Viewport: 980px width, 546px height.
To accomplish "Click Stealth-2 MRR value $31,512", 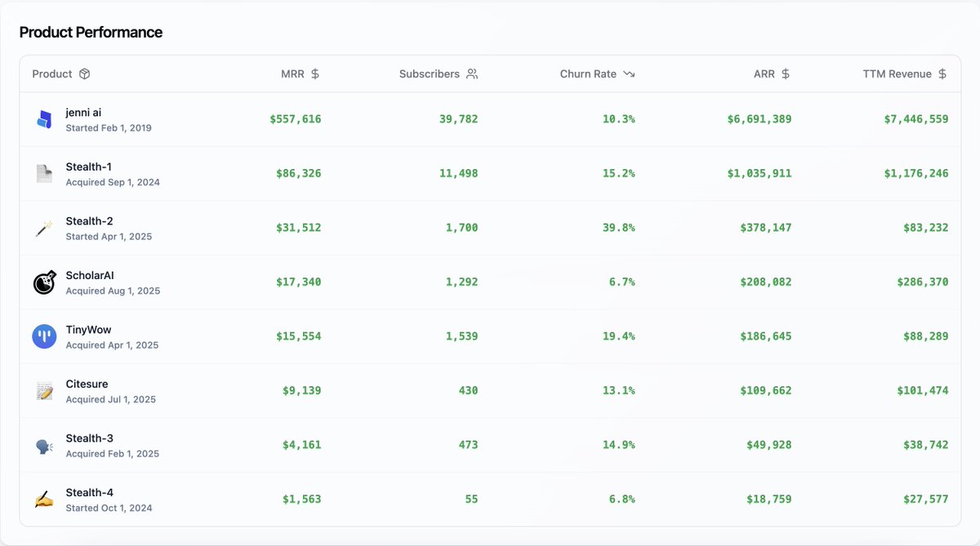I will click(x=299, y=228).
